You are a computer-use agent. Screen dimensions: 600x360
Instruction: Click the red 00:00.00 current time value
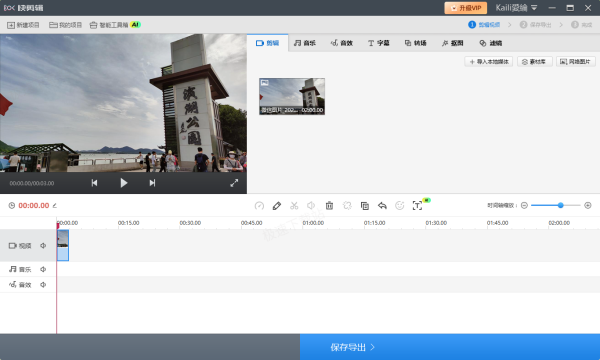pos(34,205)
